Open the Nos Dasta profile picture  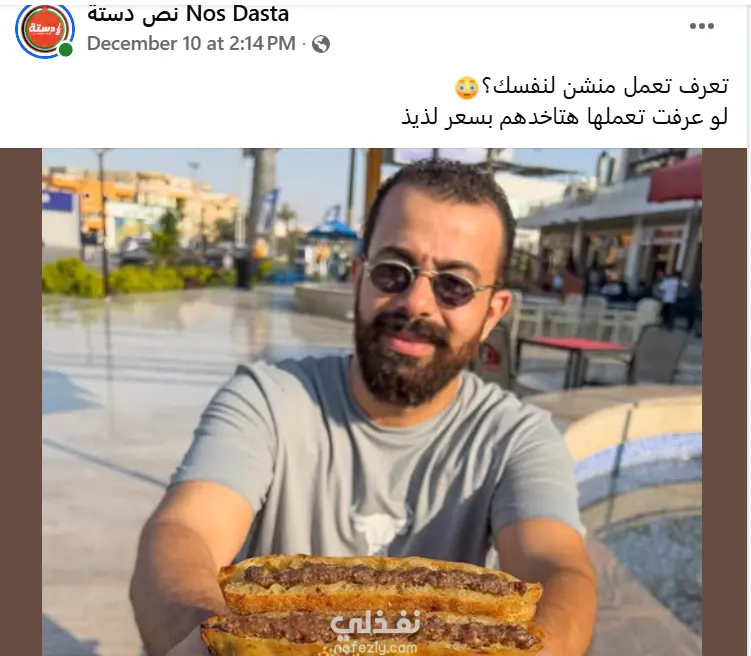click(45, 30)
